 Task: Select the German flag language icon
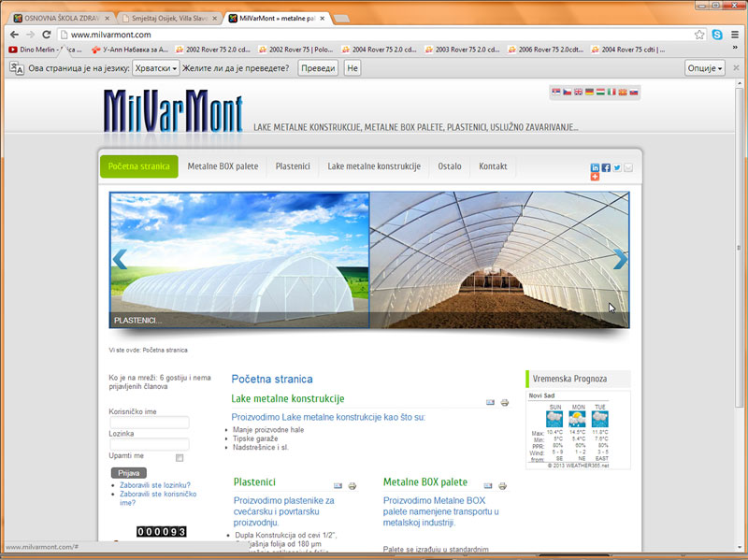click(589, 93)
